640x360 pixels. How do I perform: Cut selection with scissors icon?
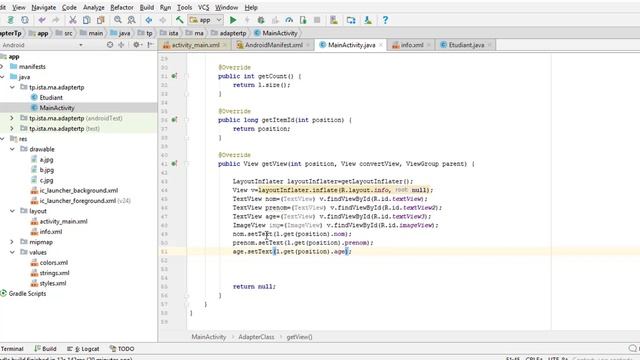click(73, 20)
